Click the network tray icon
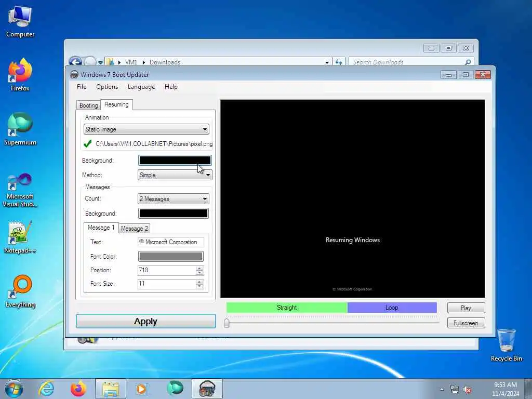This screenshot has height=399, width=532. click(x=454, y=390)
